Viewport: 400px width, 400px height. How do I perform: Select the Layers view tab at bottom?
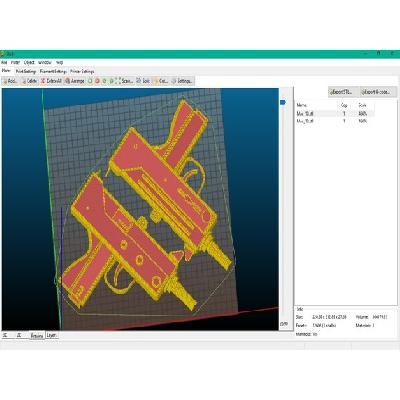(52, 335)
